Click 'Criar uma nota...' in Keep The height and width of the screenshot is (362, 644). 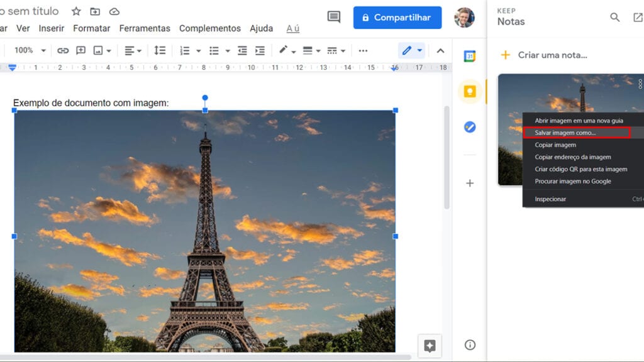[x=552, y=55]
